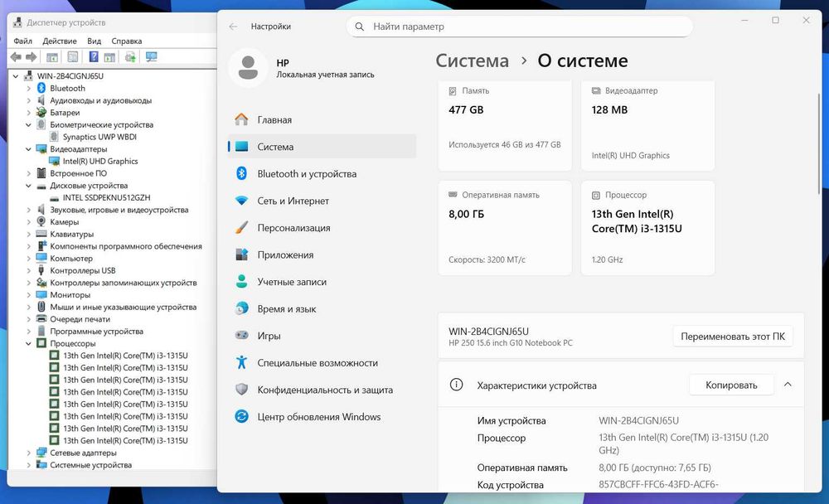
Task: Open Главная with the house icon
Action: pyautogui.click(x=322, y=120)
